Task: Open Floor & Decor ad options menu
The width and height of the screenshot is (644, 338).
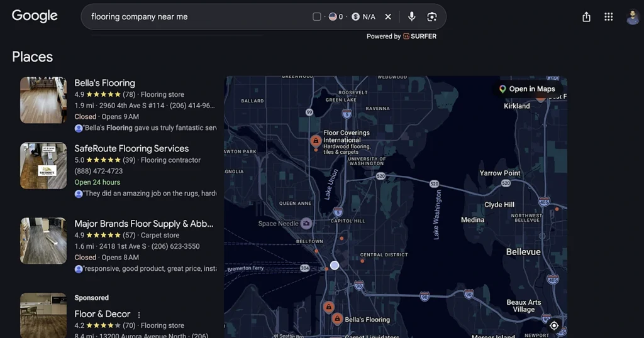Action: click(139, 315)
